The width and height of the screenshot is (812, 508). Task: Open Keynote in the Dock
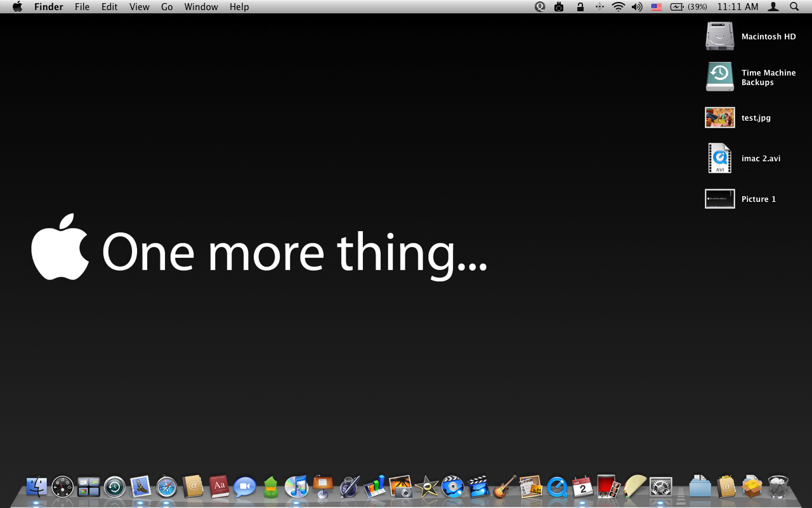tap(323, 487)
